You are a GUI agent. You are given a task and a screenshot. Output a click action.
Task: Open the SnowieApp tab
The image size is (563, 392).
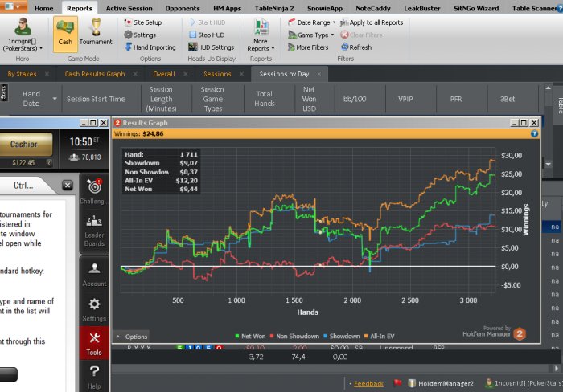(x=325, y=8)
